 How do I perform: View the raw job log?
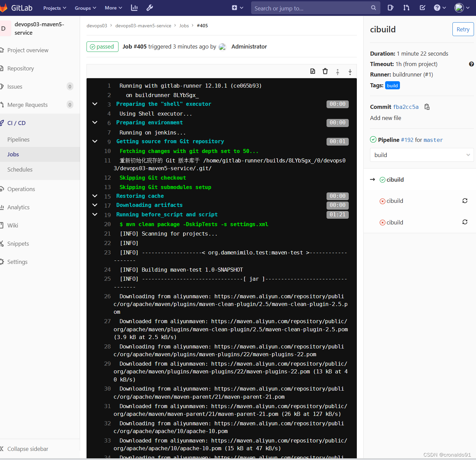pos(312,71)
